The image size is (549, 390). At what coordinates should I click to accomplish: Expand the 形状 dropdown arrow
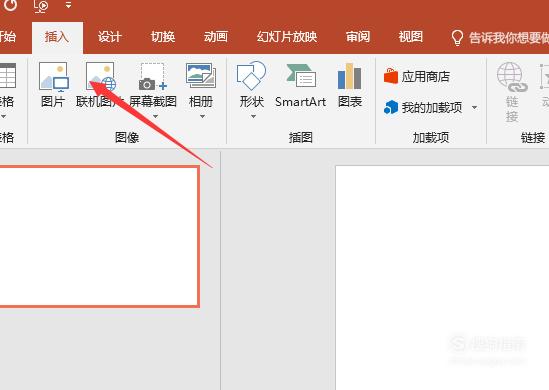[x=253, y=116]
